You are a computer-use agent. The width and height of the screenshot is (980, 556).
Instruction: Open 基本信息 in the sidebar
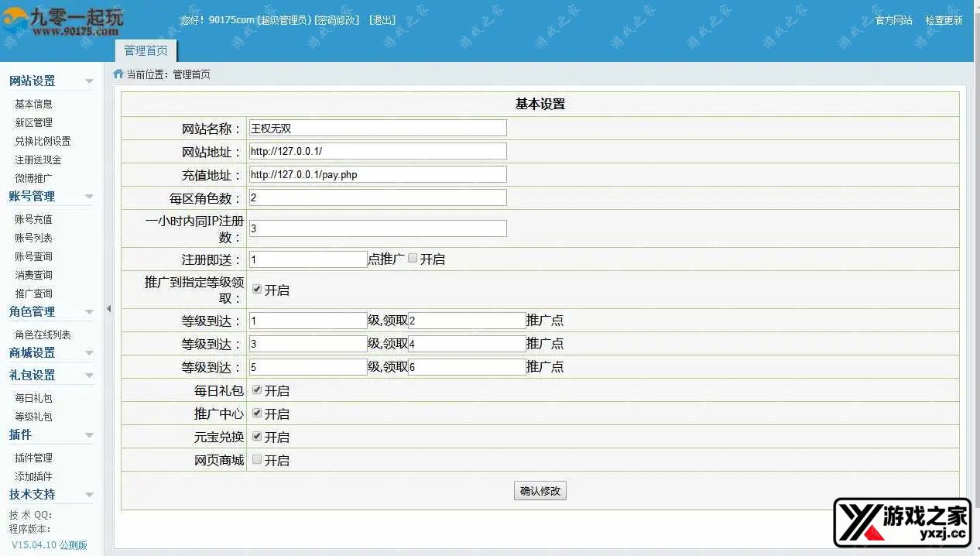[33, 104]
